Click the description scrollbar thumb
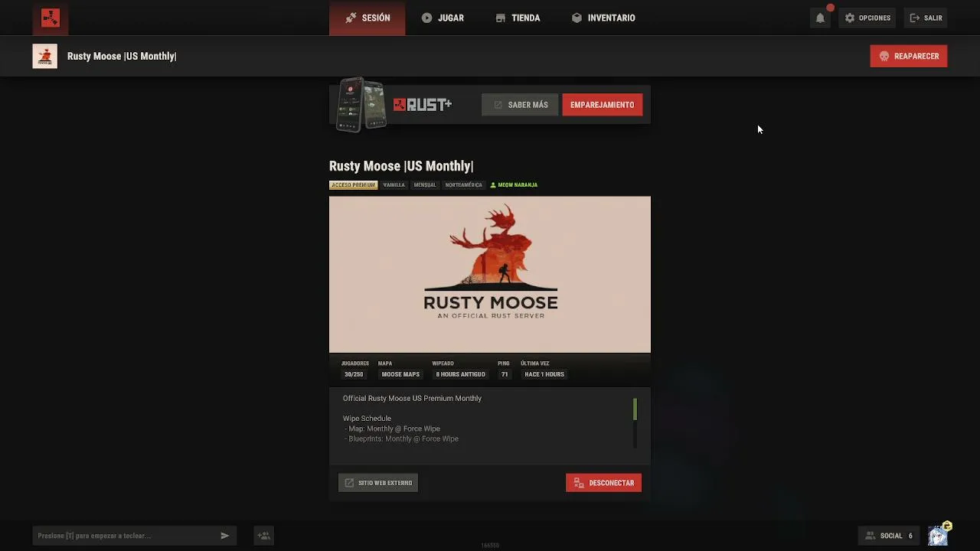 coord(635,409)
